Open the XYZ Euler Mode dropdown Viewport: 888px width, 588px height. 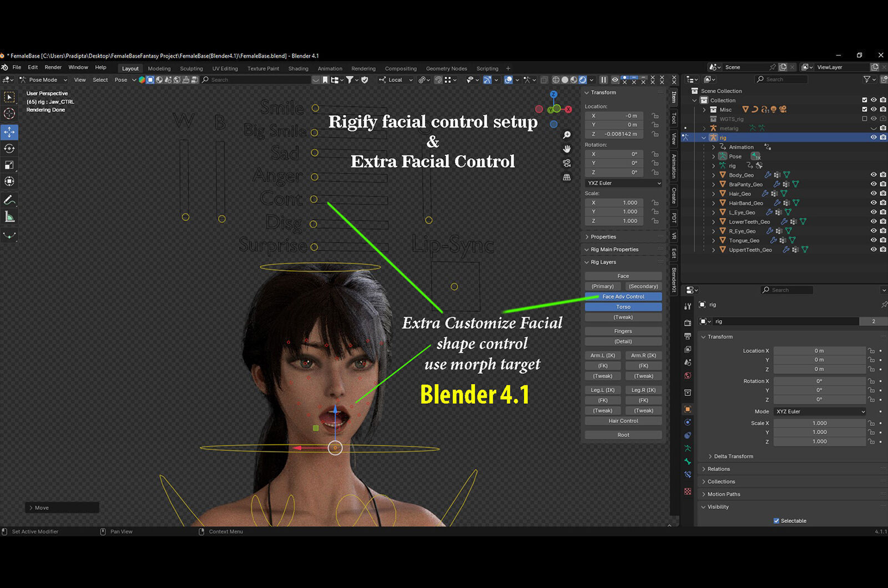(820, 412)
